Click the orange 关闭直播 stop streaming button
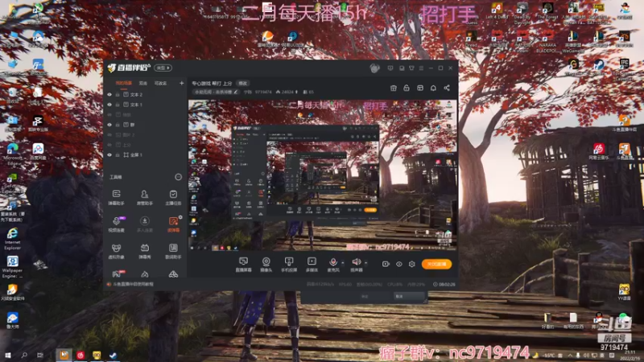Image resolution: width=644 pixels, height=362 pixels. tap(436, 265)
